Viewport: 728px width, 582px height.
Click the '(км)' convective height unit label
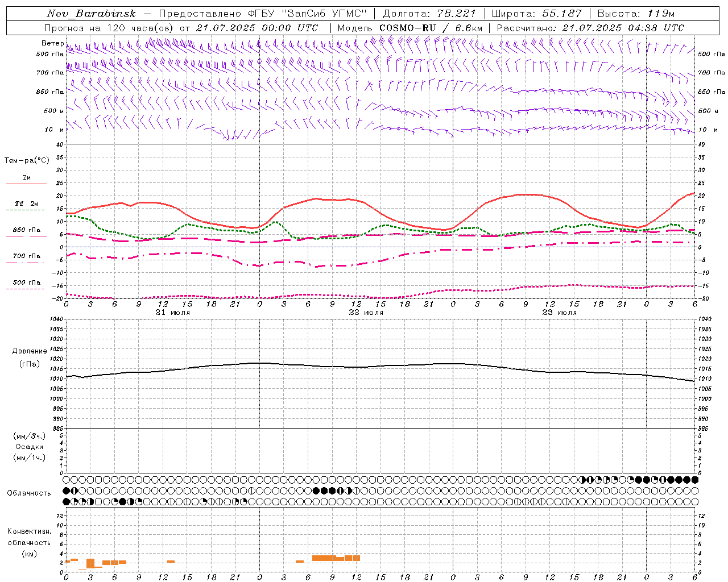click(29, 554)
